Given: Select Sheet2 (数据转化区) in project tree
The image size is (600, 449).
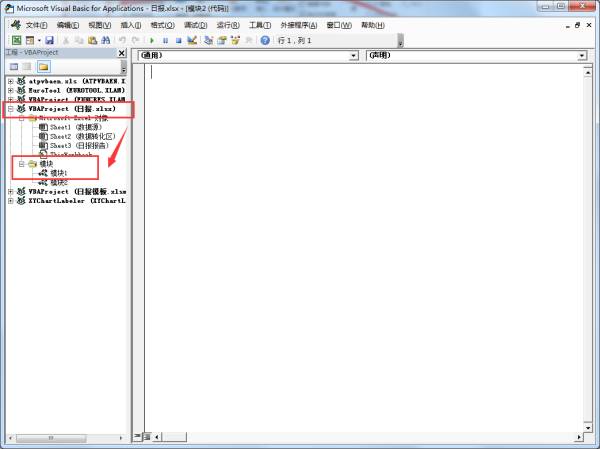Looking at the screenshot, I should point(77,136).
